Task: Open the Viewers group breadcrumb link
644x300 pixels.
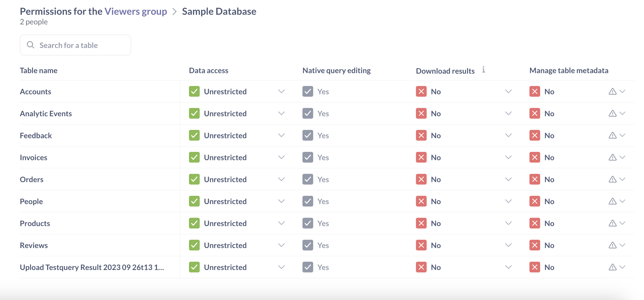Action: [136, 11]
